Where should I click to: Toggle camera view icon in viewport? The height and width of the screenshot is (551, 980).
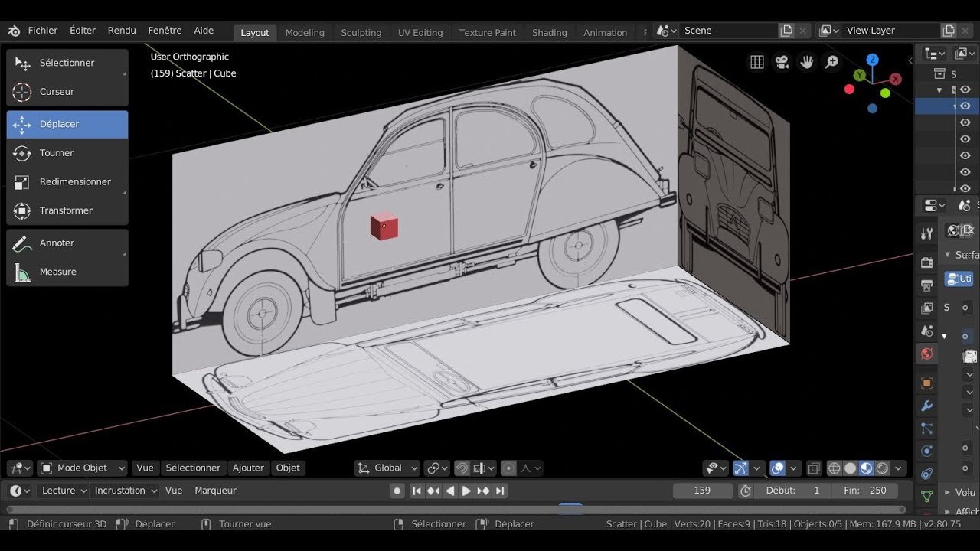(782, 63)
